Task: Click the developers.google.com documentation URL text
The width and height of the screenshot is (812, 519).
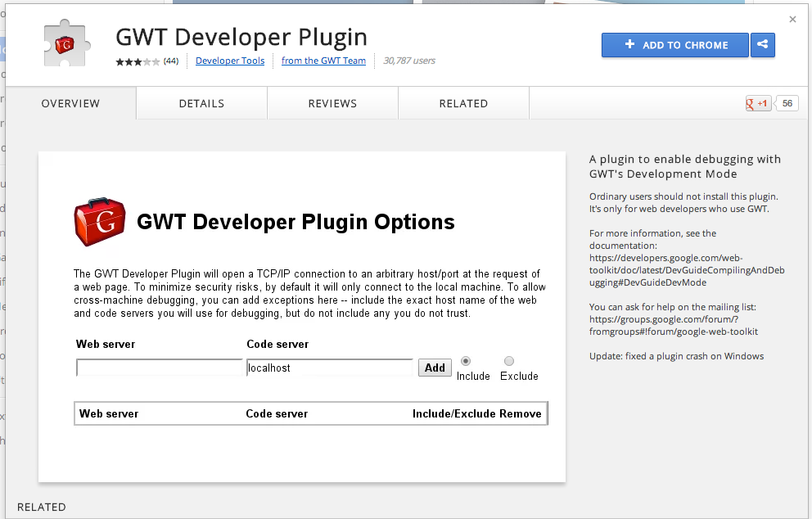Action: pos(687,270)
